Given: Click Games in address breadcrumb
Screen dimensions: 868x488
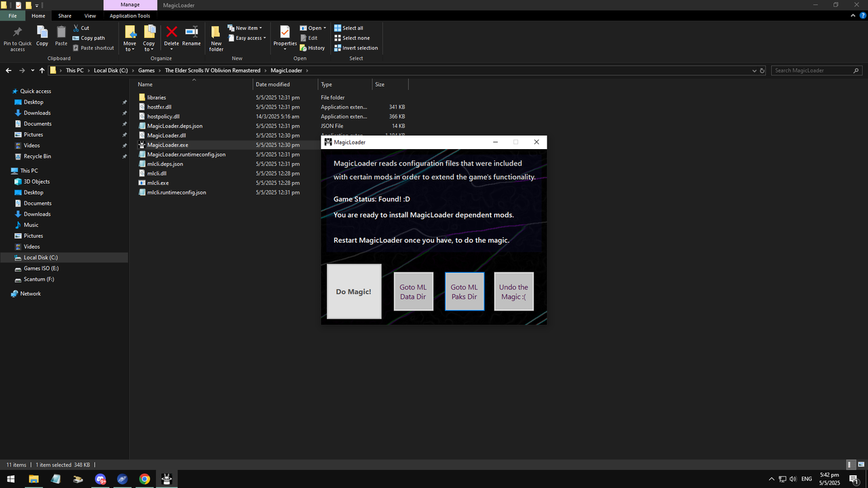Looking at the screenshot, I should 146,70.
